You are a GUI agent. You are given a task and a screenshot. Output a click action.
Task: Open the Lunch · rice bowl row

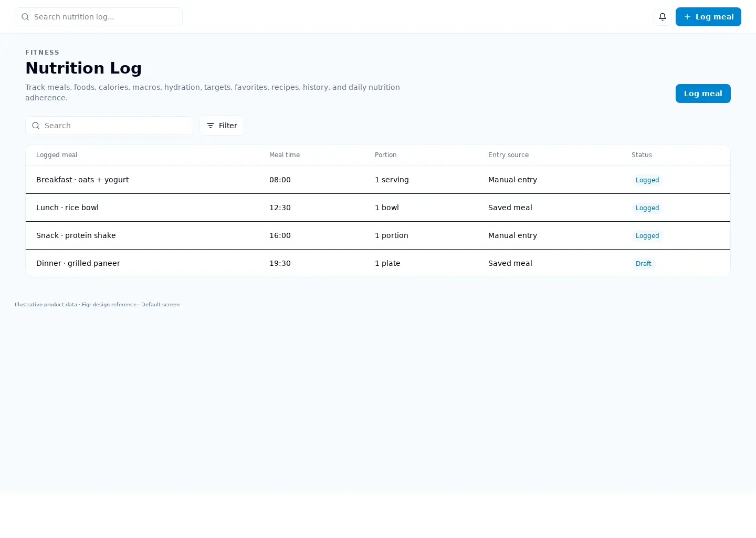tap(378, 208)
